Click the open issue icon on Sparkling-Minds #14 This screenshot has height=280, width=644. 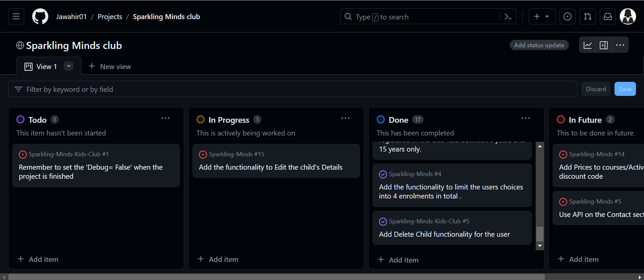click(563, 154)
